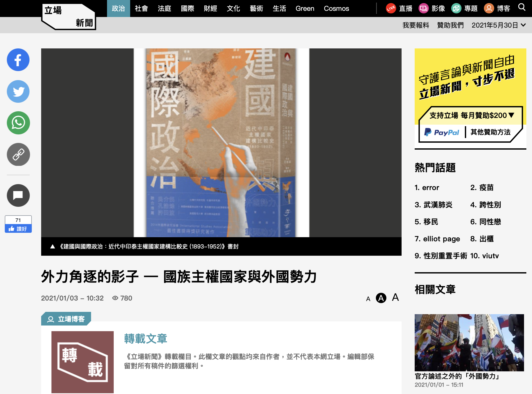This screenshot has width=532, height=394.
Task: Open 財經 tab
Action: point(210,8)
